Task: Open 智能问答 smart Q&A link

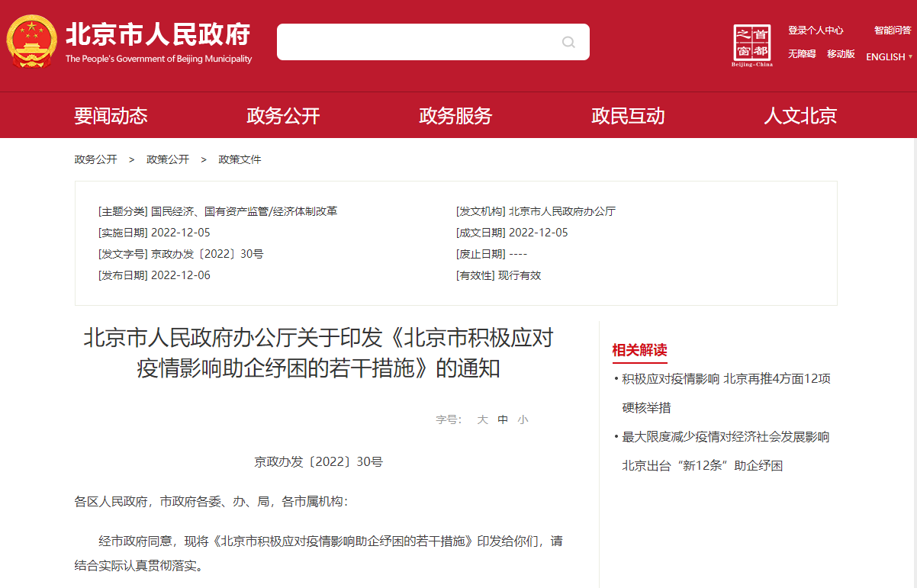Action: click(892, 31)
